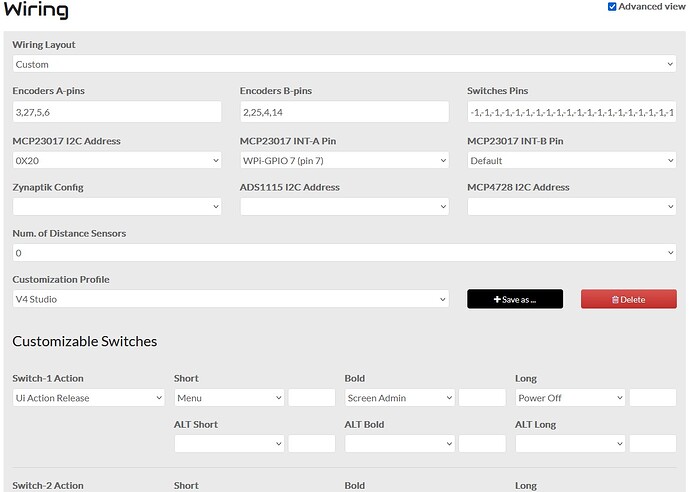This screenshot has height=492, width=690.
Task: Click the red Delete button
Action: click(629, 299)
